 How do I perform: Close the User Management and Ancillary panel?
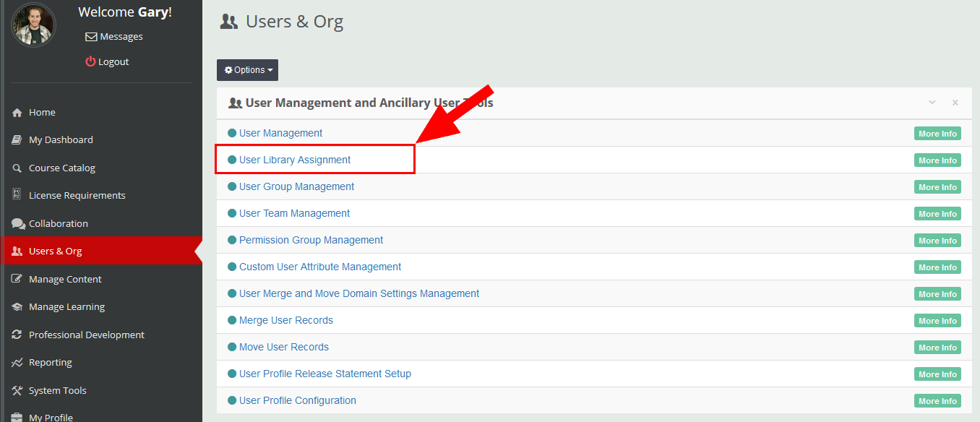[955, 103]
